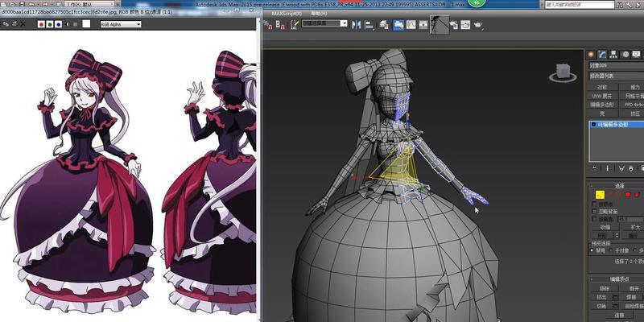
Task: Click the 移除 remove vertex button
Action: tap(605, 288)
